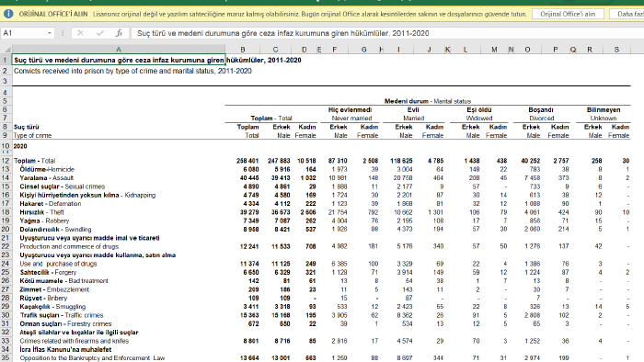Click the 'Medeni durum - Marital status' header
This screenshot has width=644, height=362.
click(428, 101)
